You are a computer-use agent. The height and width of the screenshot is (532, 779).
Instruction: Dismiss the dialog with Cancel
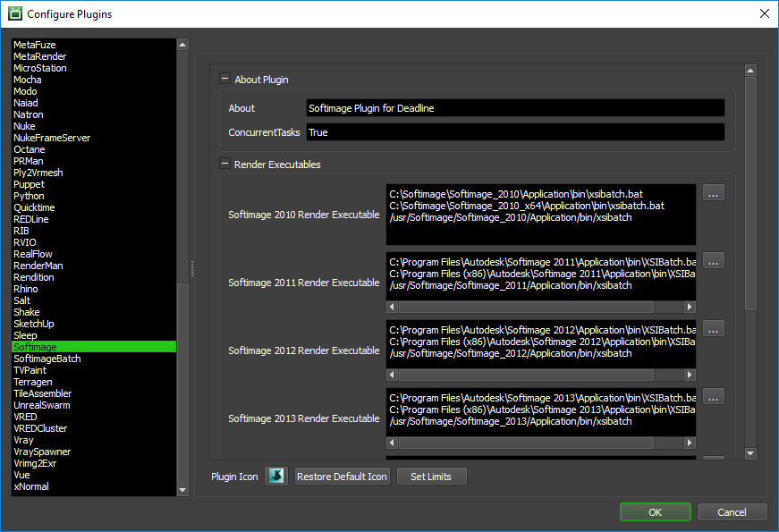[732, 511]
